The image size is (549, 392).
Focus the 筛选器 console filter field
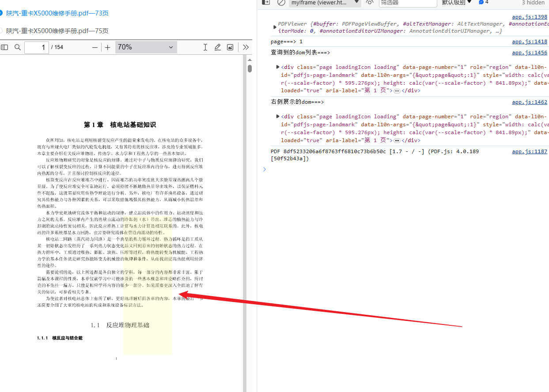click(x=408, y=3)
